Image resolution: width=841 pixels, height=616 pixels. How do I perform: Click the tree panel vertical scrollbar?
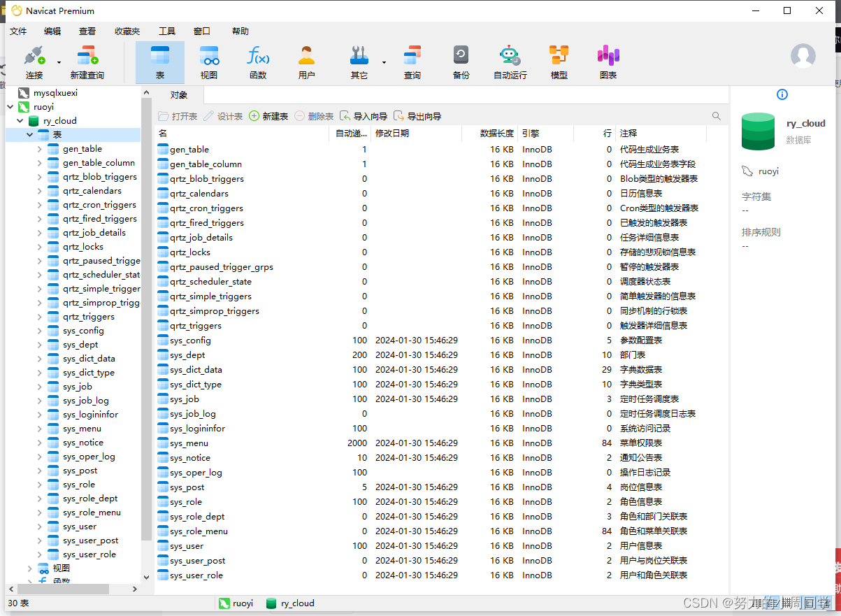(146, 318)
